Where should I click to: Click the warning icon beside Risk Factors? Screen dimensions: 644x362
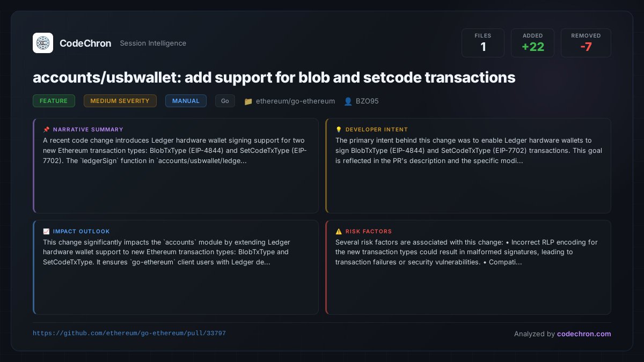[x=339, y=231]
